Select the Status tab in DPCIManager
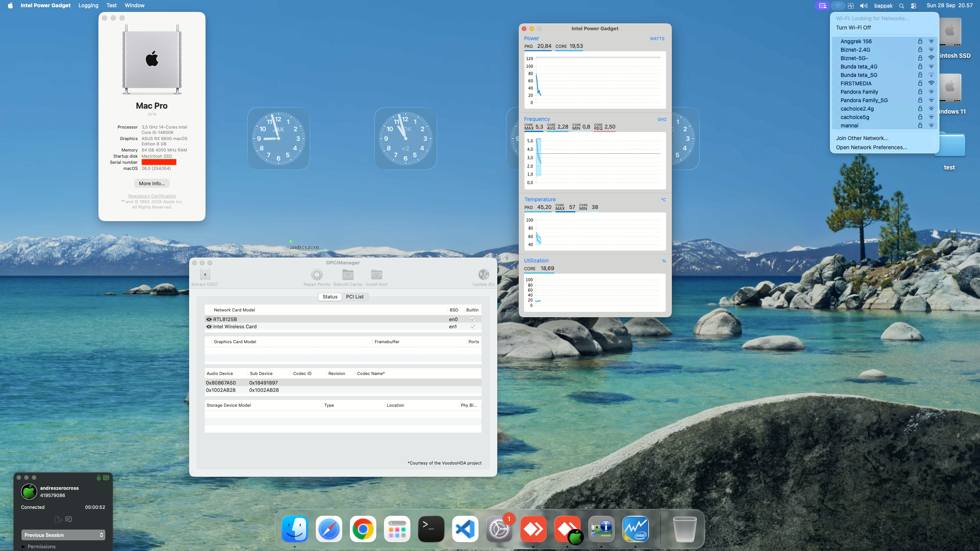Image resolution: width=980 pixels, height=551 pixels. pyautogui.click(x=330, y=297)
